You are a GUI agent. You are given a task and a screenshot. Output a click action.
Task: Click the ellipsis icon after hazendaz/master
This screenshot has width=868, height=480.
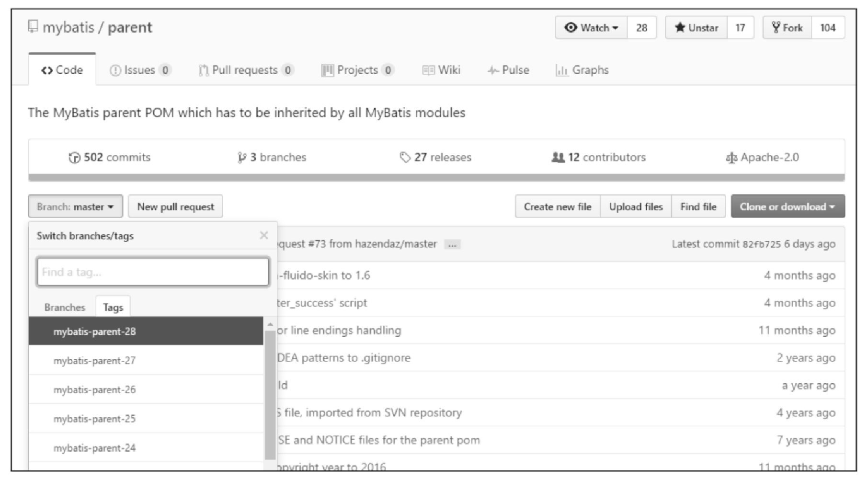coord(452,244)
